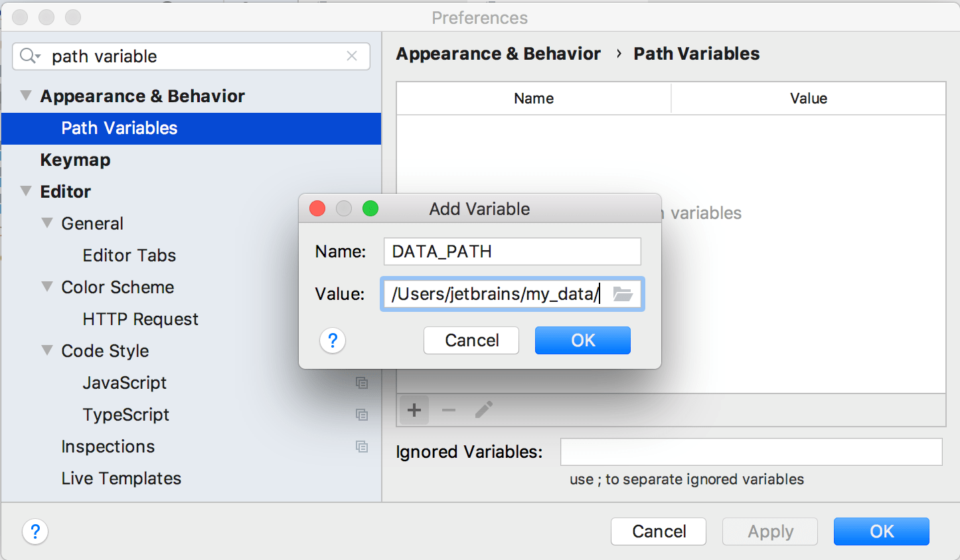Browse folders for the Value field
The height and width of the screenshot is (560, 960).
[x=623, y=294]
